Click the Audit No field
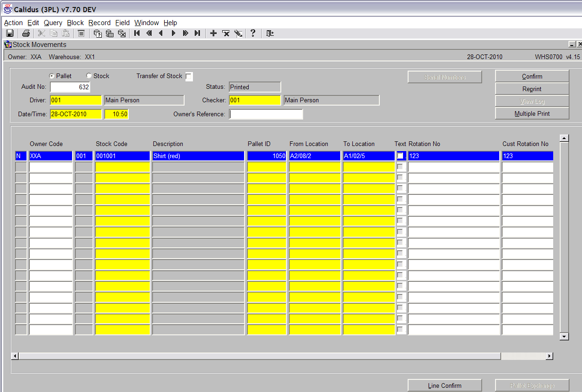Screen dimensions: 582x392 pyautogui.click(x=70, y=87)
